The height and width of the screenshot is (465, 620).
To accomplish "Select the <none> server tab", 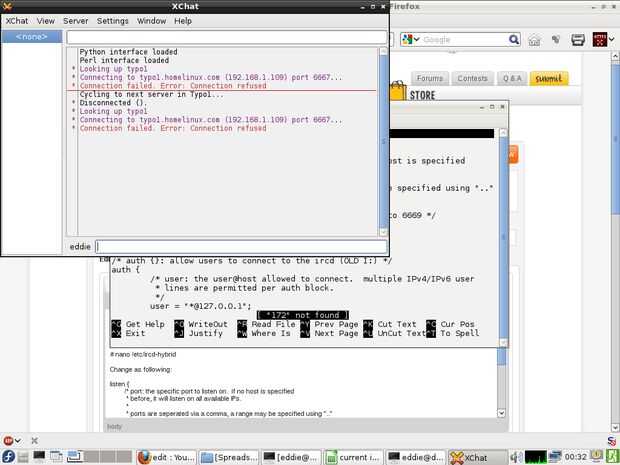I will (32, 37).
